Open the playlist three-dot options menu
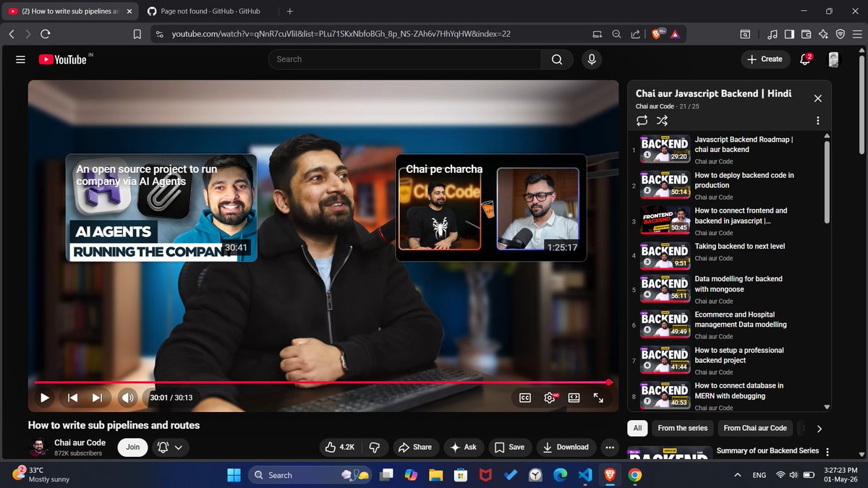This screenshot has width=868, height=488. (x=817, y=121)
